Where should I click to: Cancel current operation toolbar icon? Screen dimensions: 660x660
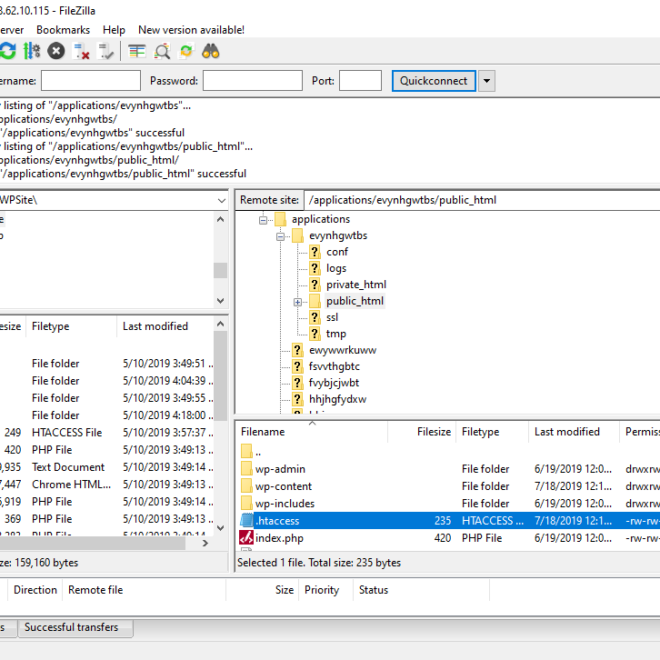pyautogui.click(x=56, y=51)
